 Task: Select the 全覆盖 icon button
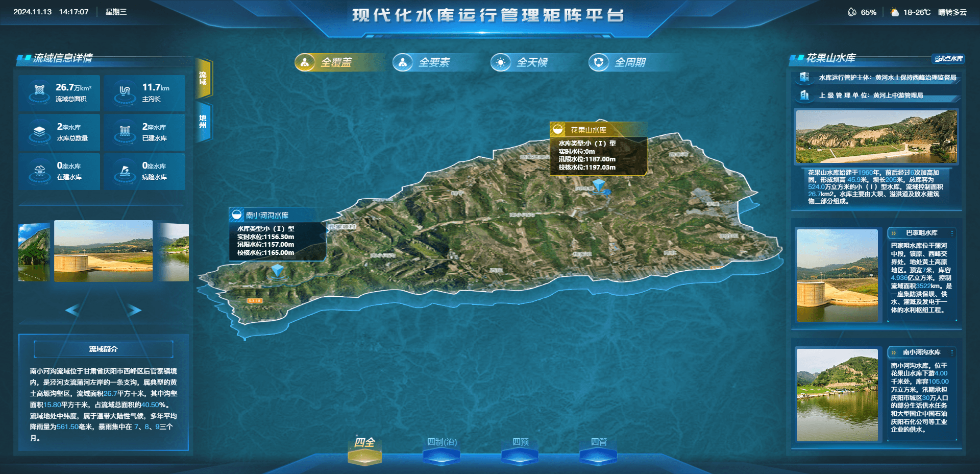[x=305, y=62]
